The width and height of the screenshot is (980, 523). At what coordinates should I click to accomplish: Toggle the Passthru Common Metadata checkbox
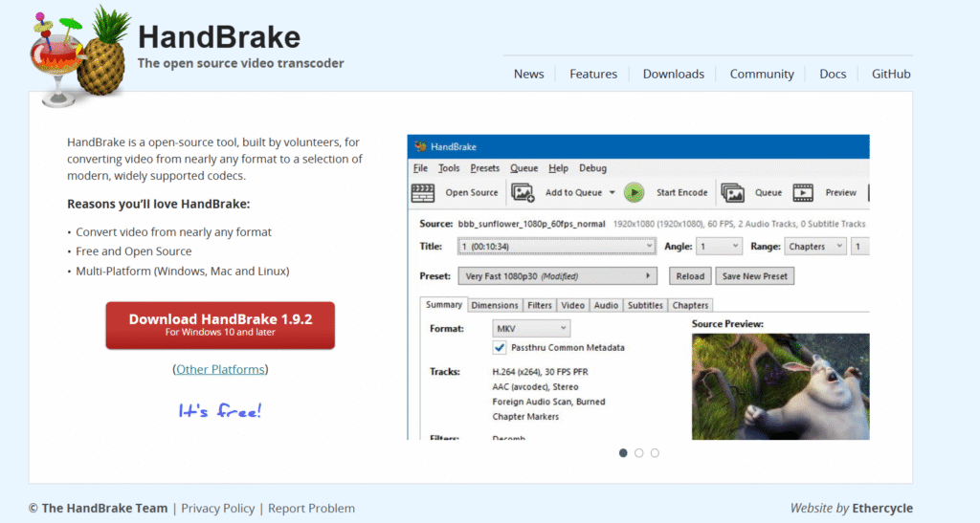pyautogui.click(x=500, y=348)
